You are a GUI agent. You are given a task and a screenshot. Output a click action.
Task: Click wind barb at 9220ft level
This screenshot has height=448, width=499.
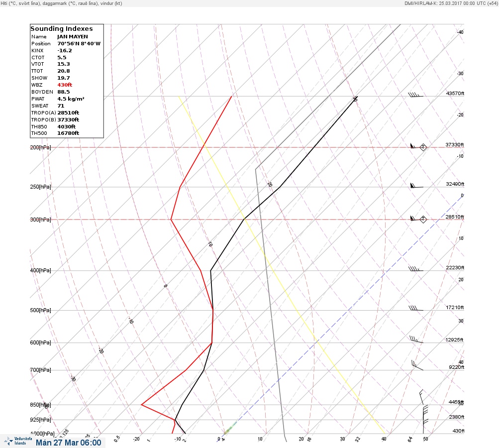(x=417, y=365)
